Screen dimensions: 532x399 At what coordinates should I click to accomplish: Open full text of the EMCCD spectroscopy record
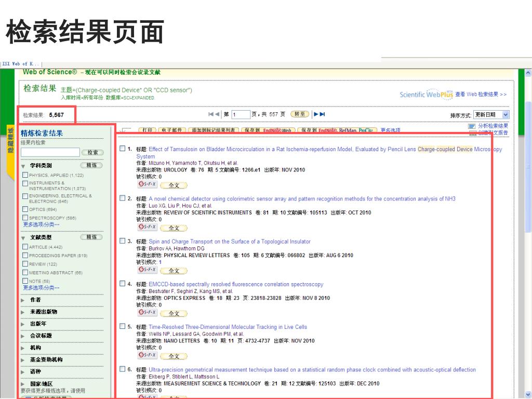point(174,313)
